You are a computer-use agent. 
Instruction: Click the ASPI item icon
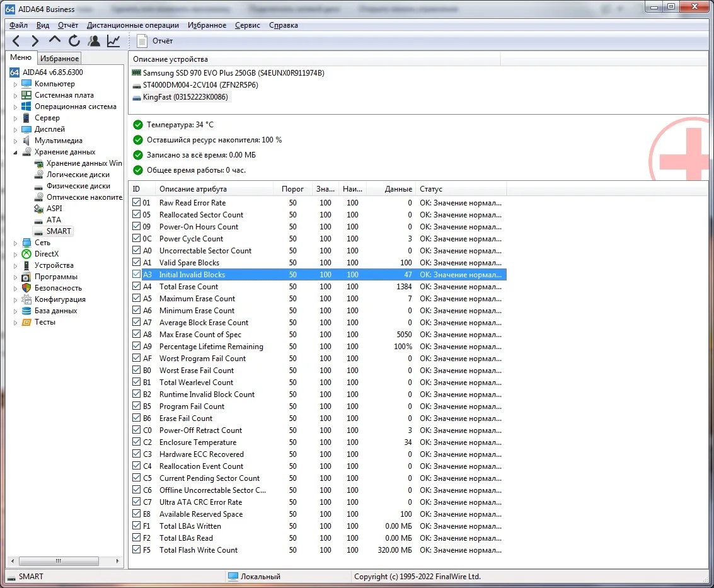tap(38, 209)
